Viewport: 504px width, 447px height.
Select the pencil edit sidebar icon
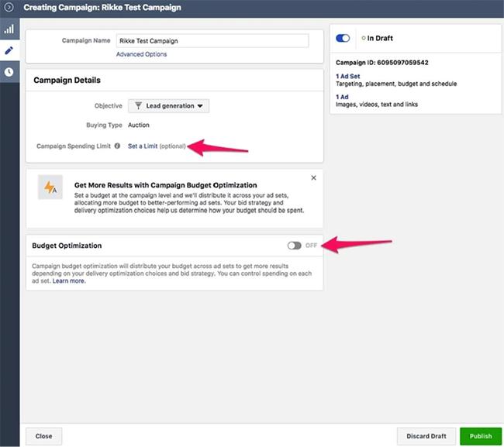pos(9,50)
